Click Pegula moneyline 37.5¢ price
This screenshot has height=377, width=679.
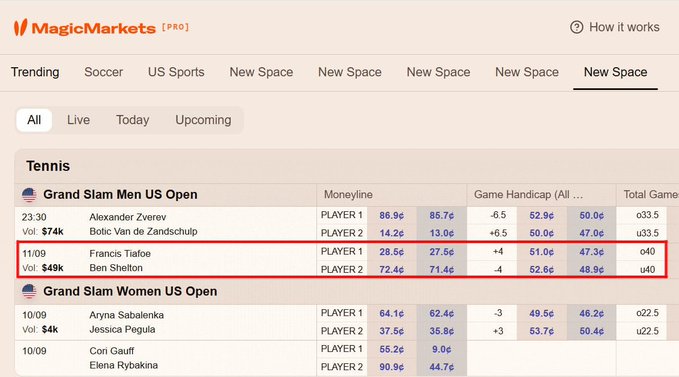pos(391,331)
